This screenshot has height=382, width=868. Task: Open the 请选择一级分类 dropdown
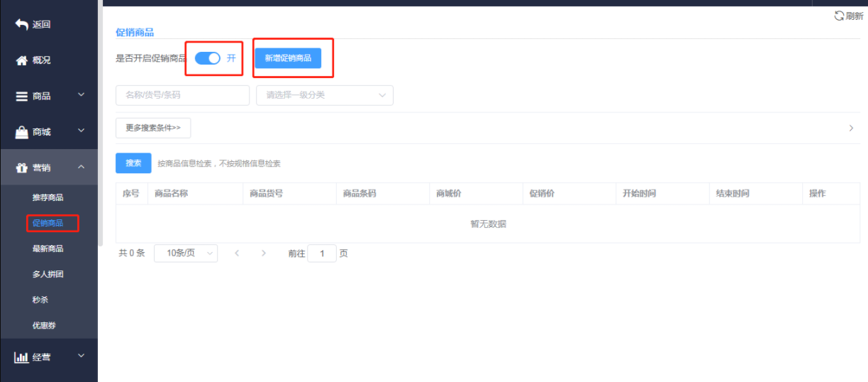point(325,95)
